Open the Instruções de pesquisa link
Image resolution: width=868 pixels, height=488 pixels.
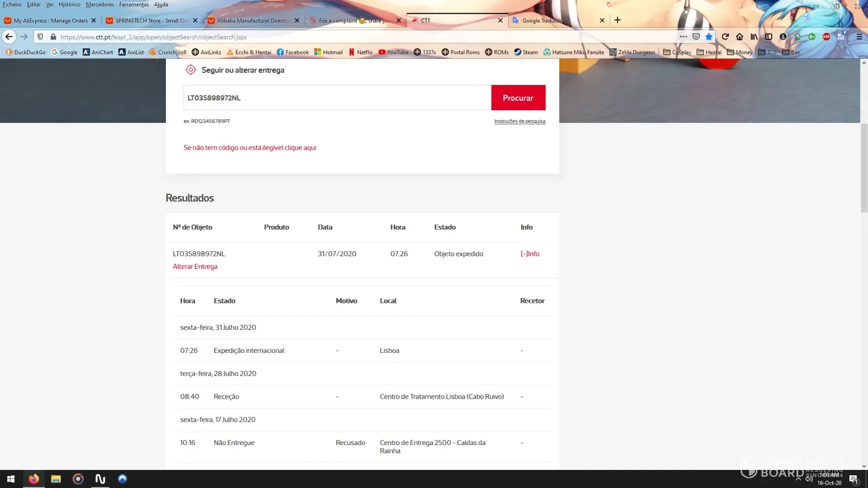[x=519, y=121]
